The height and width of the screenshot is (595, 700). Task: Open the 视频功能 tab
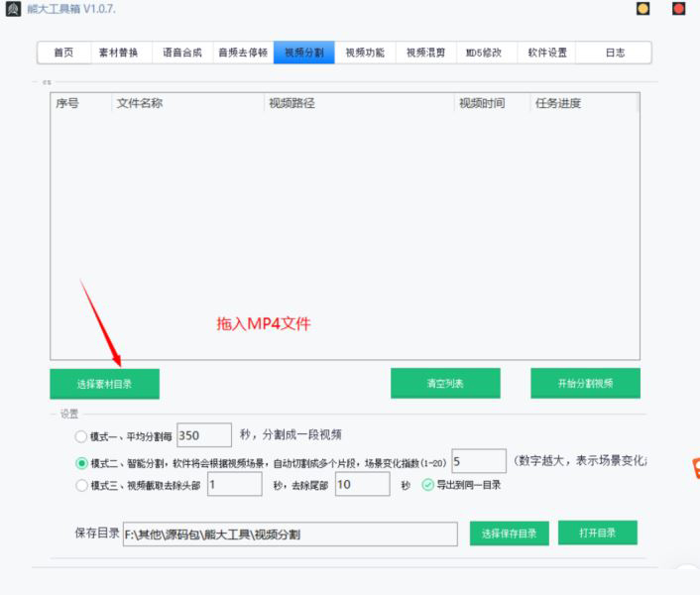pos(365,53)
